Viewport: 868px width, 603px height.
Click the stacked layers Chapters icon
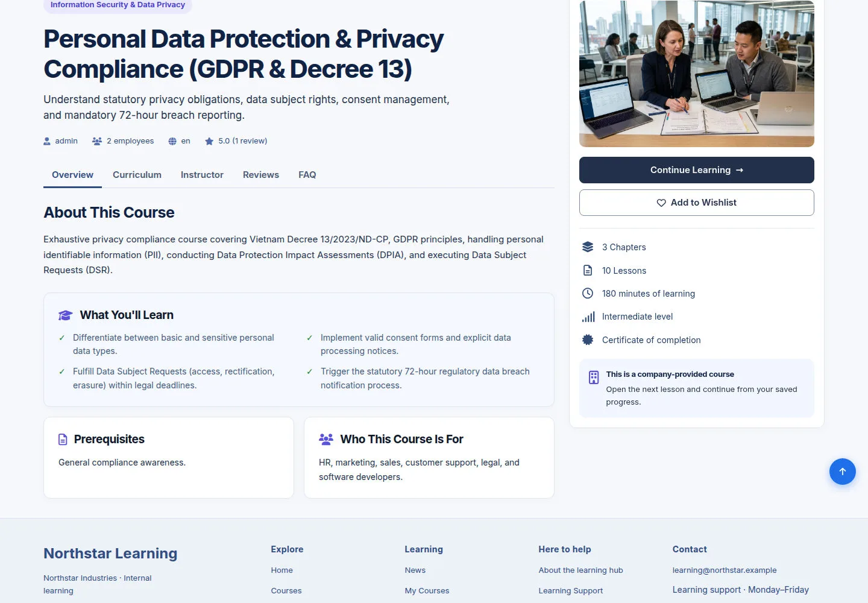click(x=588, y=247)
